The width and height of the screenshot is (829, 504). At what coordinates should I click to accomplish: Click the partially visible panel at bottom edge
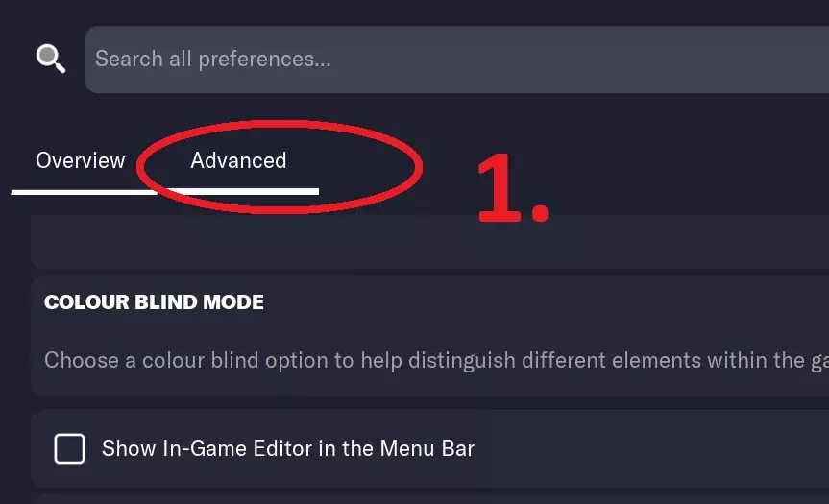click(429, 498)
